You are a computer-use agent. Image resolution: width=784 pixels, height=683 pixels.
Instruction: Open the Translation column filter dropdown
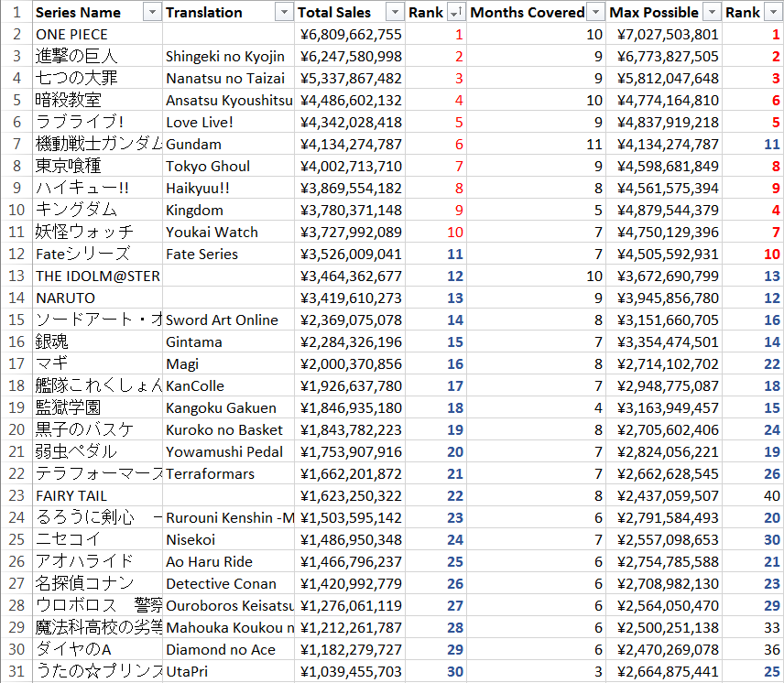tap(284, 13)
